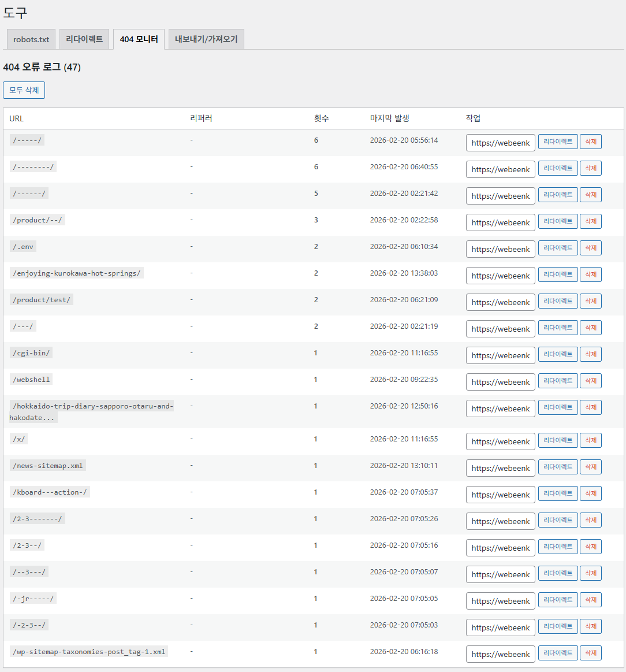Delete the /webshell 404 entry
Screen dimensions: 626x672
[590, 381]
